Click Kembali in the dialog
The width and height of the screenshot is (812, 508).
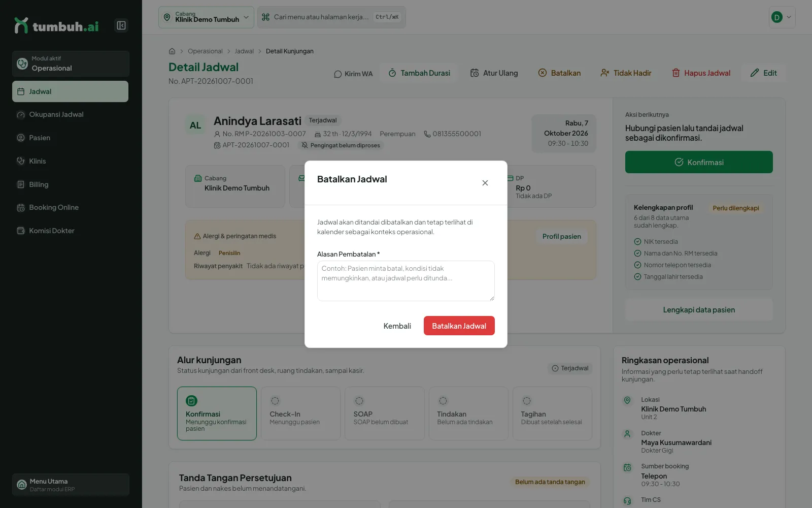(397, 326)
